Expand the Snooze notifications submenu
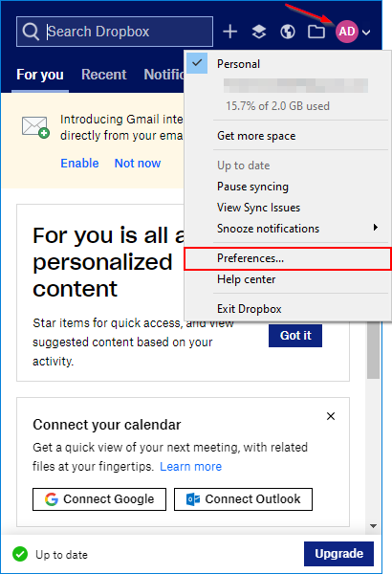The width and height of the screenshot is (392, 574). [288, 229]
